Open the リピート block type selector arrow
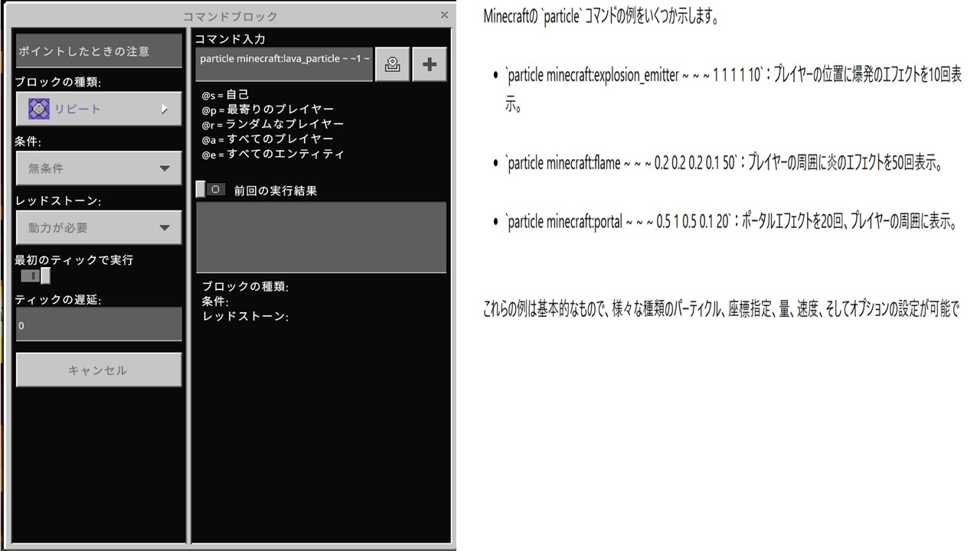This screenshot has width=980, height=551. pos(164,109)
